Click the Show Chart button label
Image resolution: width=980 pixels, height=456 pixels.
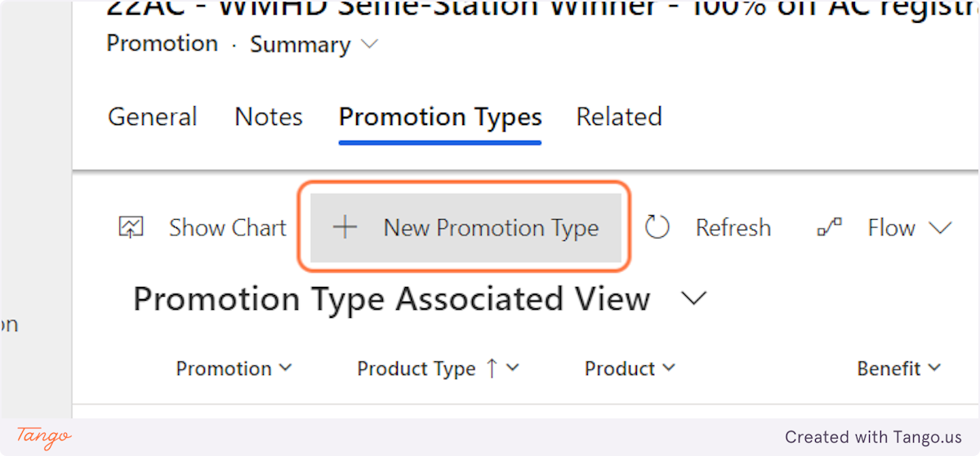click(227, 228)
